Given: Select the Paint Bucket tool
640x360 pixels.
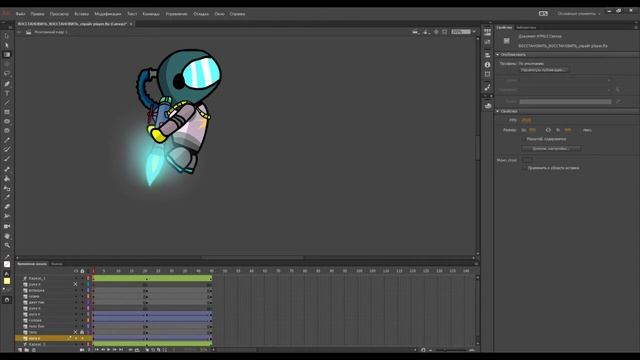Looking at the screenshot, I should point(7,179).
